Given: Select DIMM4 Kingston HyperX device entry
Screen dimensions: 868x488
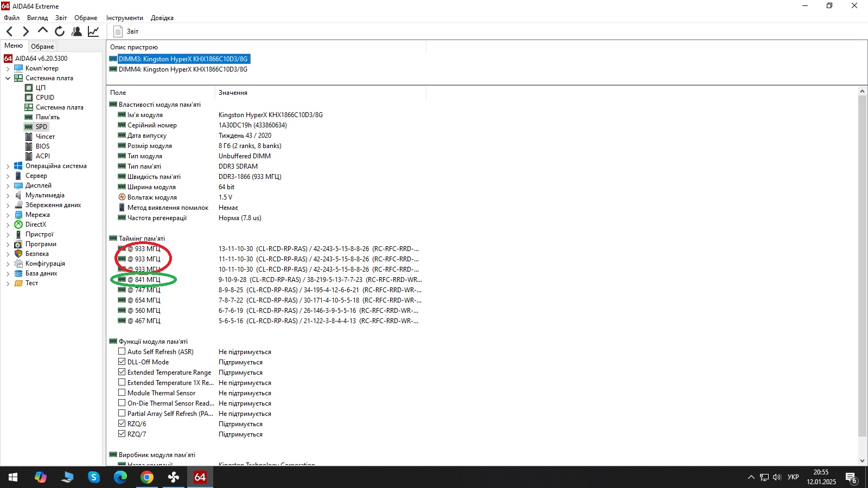Looking at the screenshot, I should click(183, 69).
